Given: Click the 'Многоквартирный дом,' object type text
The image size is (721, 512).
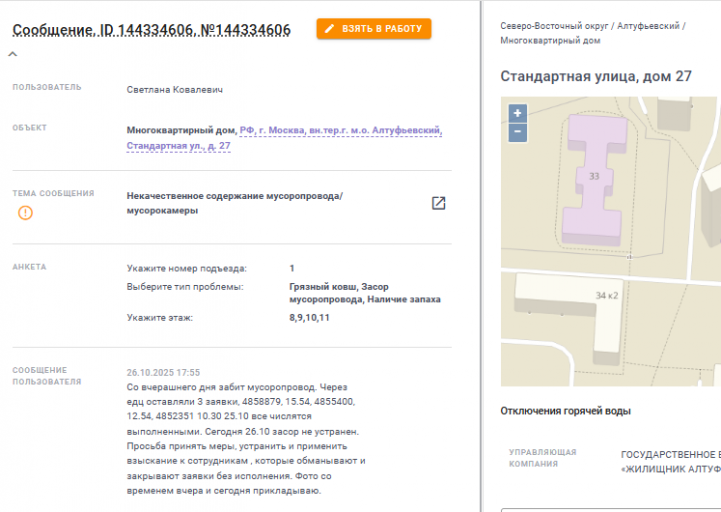Looking at the screenshot, I should click(182, 130).
